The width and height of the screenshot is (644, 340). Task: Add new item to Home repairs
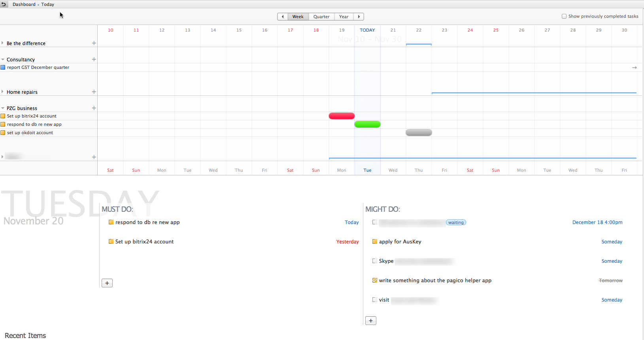[94, 92]
